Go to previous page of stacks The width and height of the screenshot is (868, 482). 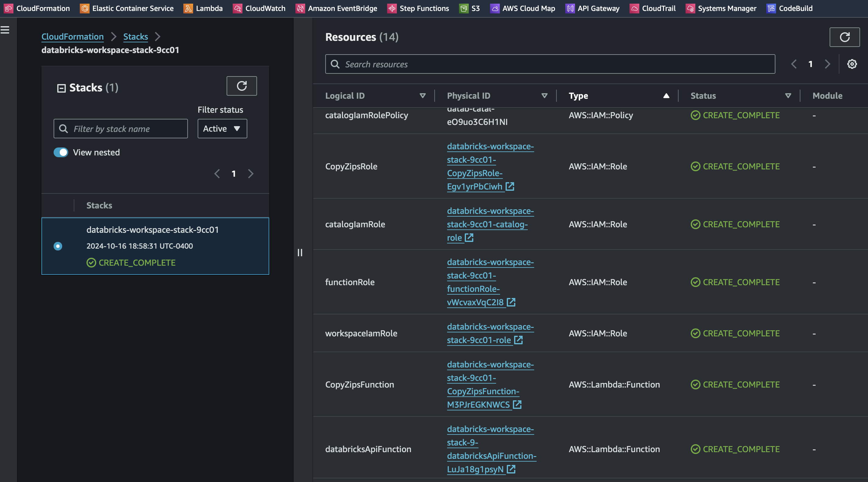tap(217, 174)
